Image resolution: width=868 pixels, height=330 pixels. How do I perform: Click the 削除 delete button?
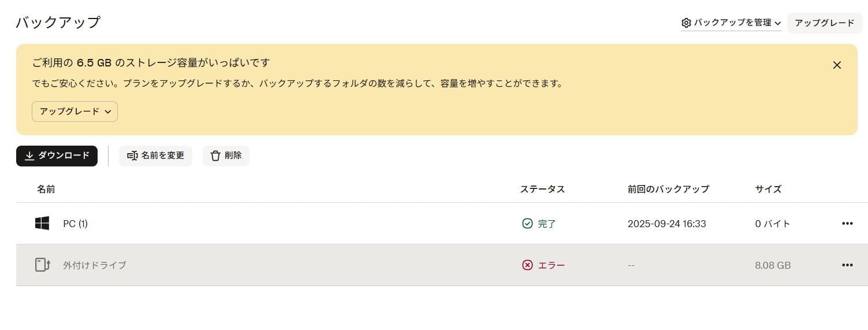pyautogui.click(x=226, y=156)
